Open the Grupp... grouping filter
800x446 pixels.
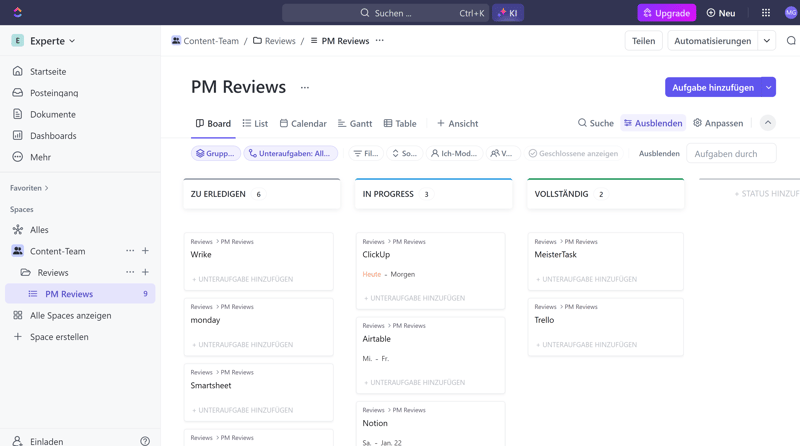215,153
